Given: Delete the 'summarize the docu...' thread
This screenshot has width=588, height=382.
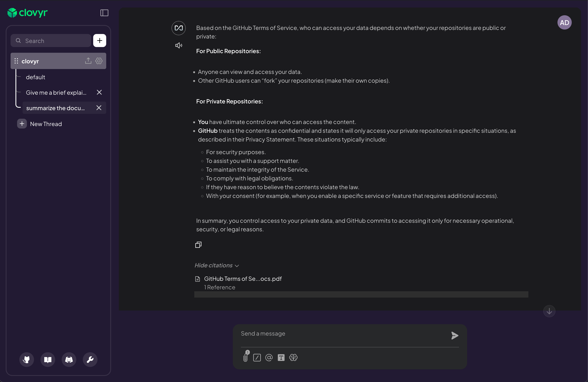Looking at the screenshot, I should coord(99,108).
